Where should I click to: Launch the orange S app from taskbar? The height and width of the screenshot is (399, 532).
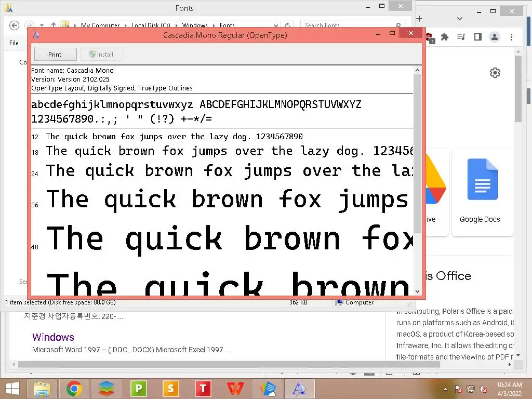click(x=170, y=389)
